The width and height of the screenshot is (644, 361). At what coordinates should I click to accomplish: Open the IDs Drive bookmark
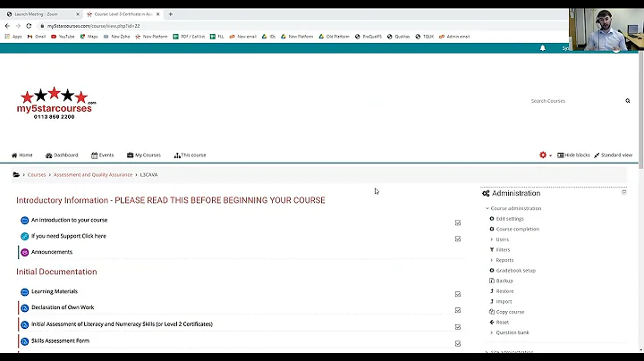click(268, 37)
